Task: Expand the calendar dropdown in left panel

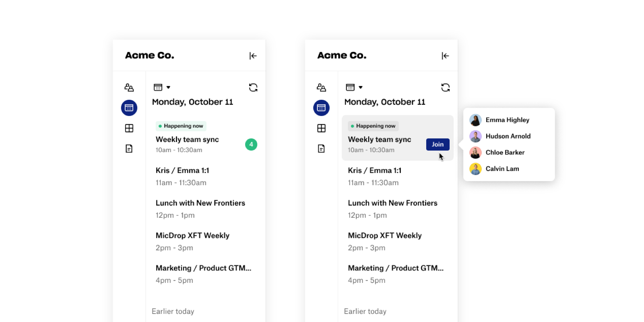Action: [x=162, y=87]
